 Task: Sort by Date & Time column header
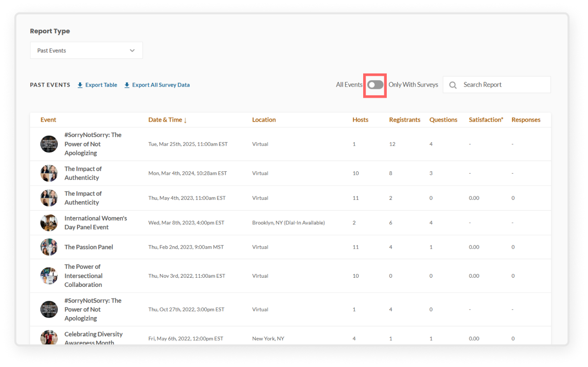167,120
